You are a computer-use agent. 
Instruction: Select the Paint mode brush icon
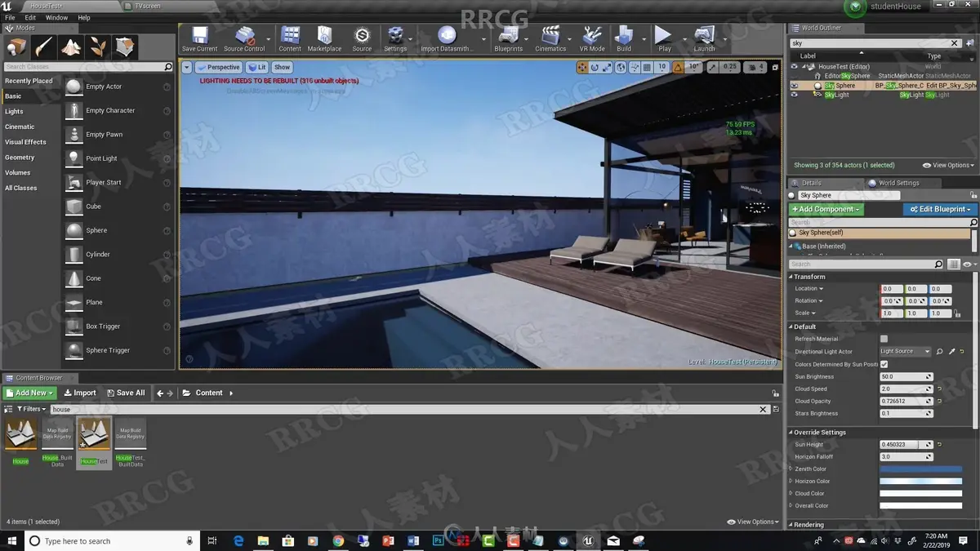(44, 47)
